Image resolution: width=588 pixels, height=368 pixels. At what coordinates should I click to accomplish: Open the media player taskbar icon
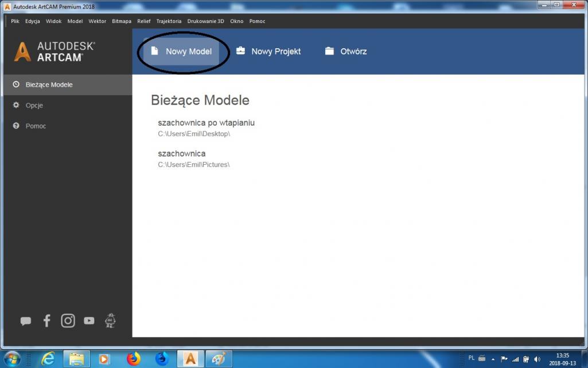click(x=104, y=359)
